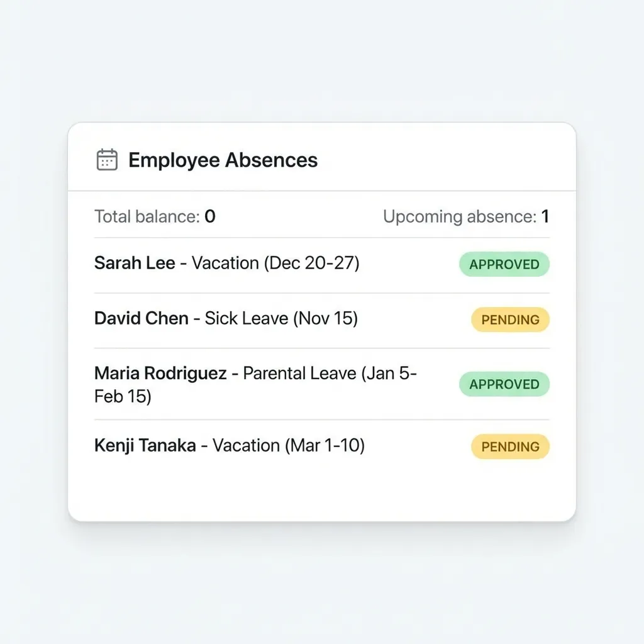Click the calendar icon beside Employee Absences
The height and width of the screenshot is (644, 644).
pos(107,160)
